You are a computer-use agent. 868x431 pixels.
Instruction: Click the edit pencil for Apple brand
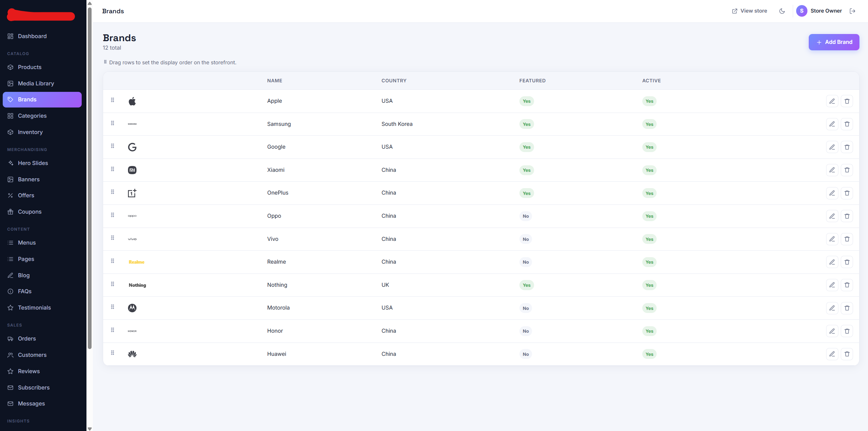[832, 101]
